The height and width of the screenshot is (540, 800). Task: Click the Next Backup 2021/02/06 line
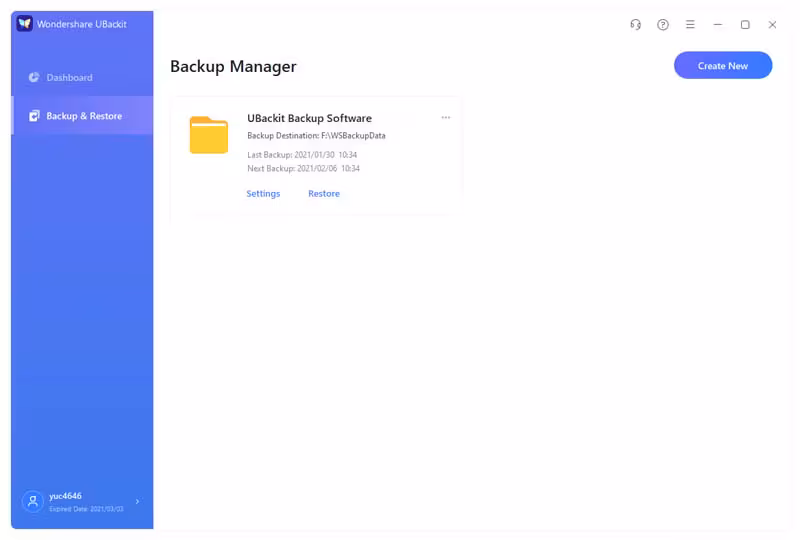304,168
